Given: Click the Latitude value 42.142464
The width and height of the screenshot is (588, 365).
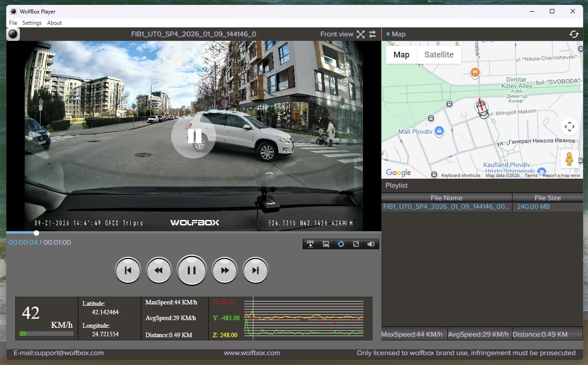Looking at the screenshot, I should pos(105,312).
